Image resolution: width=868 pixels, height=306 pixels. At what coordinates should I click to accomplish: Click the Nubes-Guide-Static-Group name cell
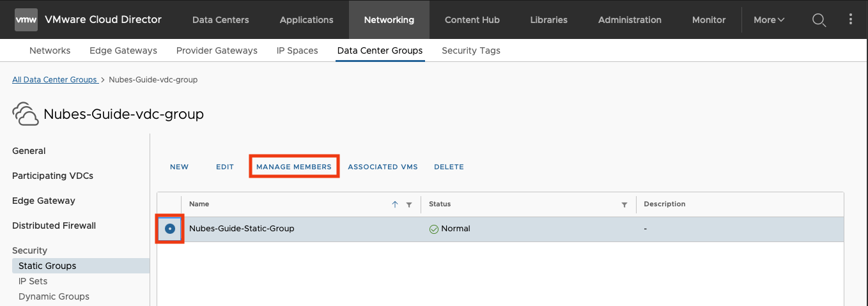(x=242, y=229)
